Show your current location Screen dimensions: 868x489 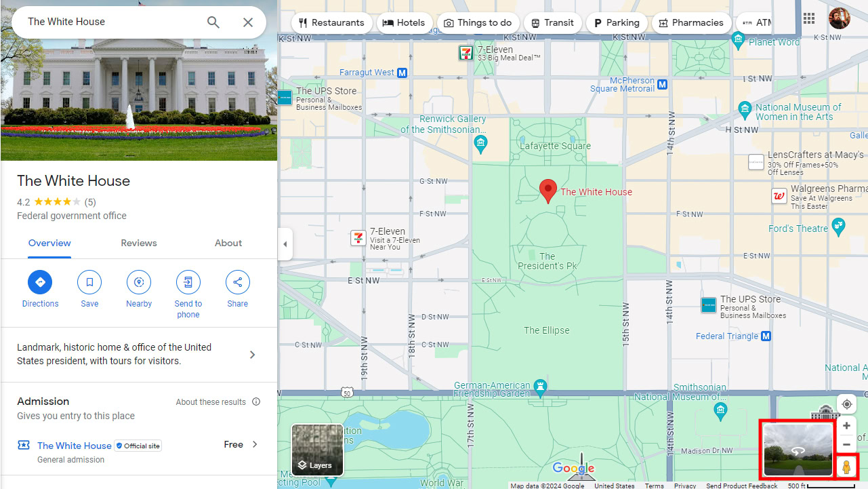[x=846, y=404]
